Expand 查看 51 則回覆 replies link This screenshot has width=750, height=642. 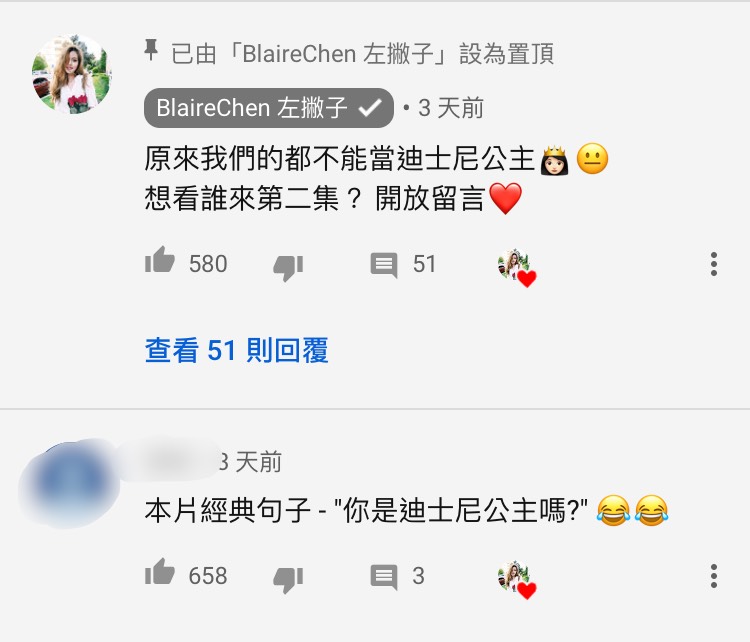pos(236,350)
